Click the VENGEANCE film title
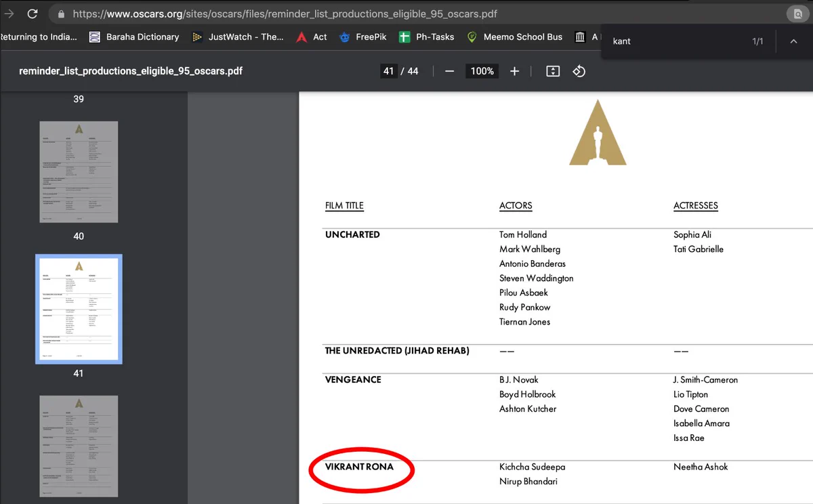 pos(353,380)
